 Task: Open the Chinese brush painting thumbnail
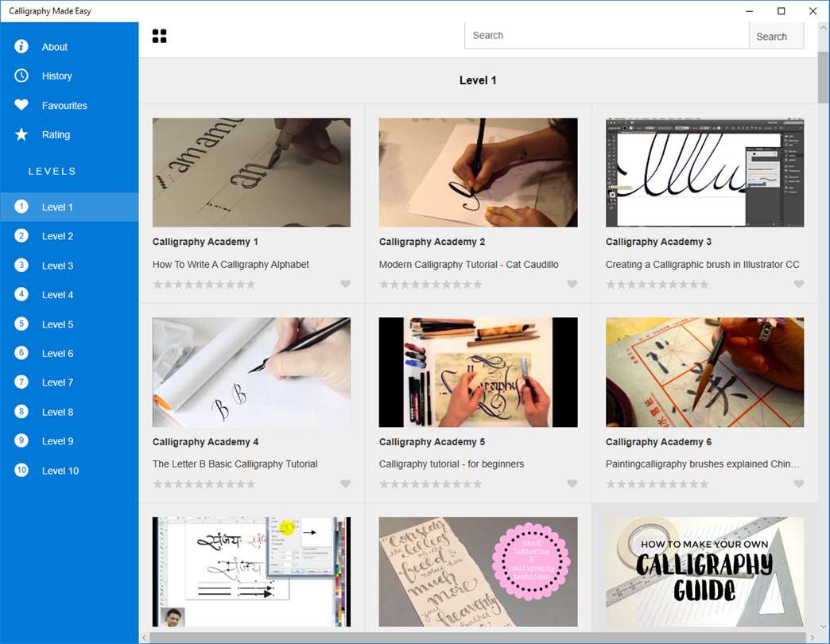(704, 372)
